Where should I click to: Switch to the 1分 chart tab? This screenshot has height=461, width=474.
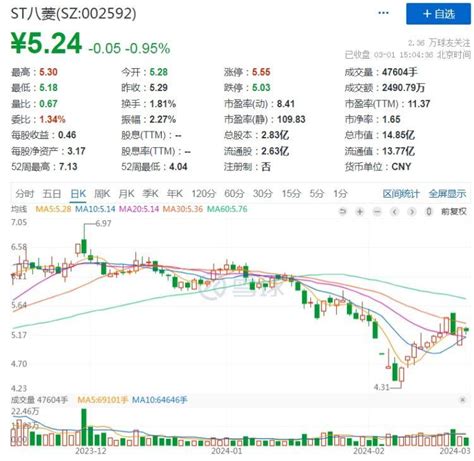click(340, 194)
